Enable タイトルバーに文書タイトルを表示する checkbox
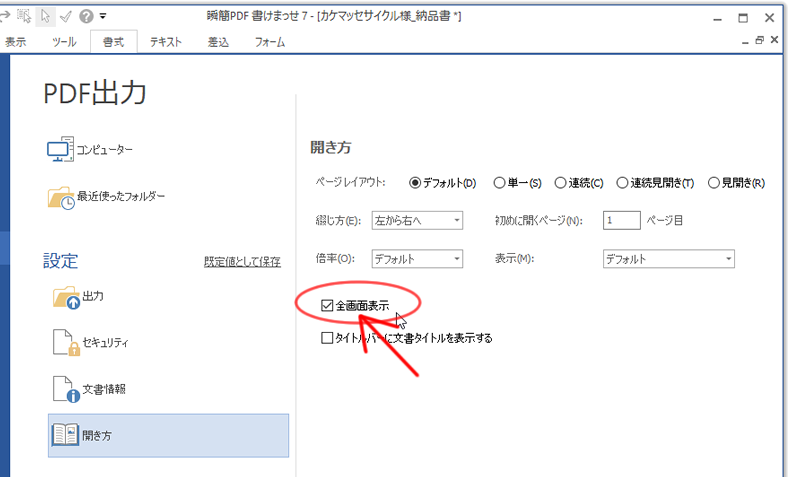788x477 pixels. tap(327, 338)
